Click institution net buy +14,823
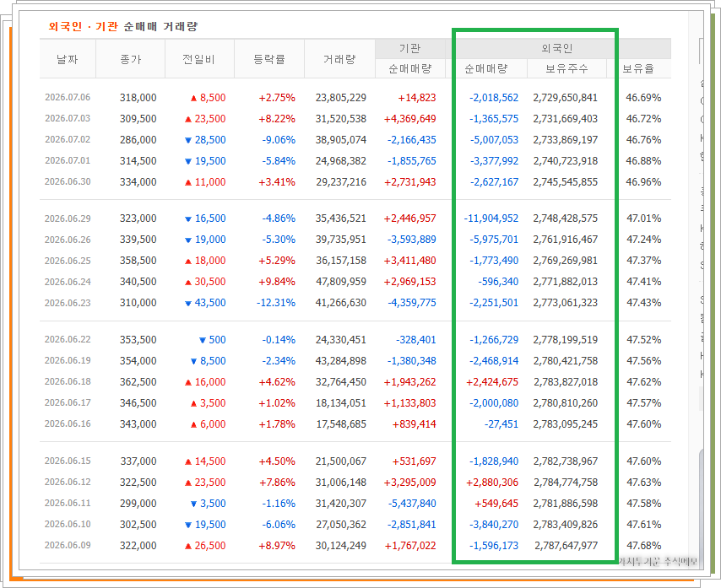The width and height of the screenshot is (721, 588). pyautogui.click(x=416, y=97)
